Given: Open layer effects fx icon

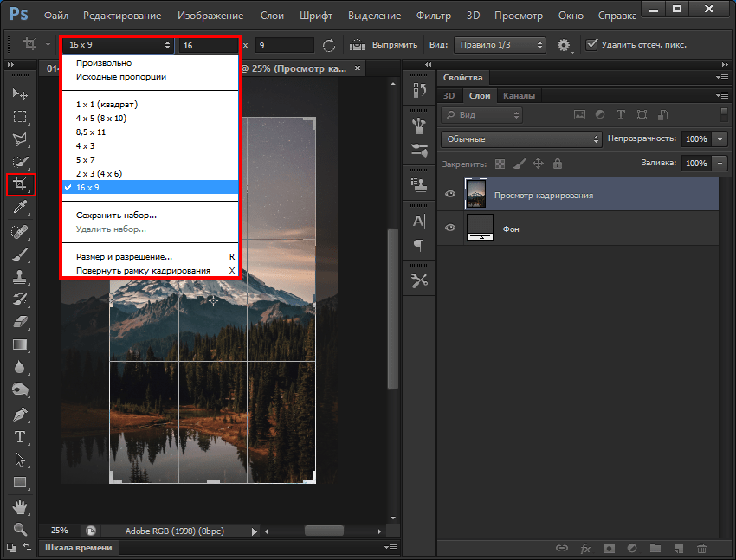Looking at the screenshot, I should 586,548.
